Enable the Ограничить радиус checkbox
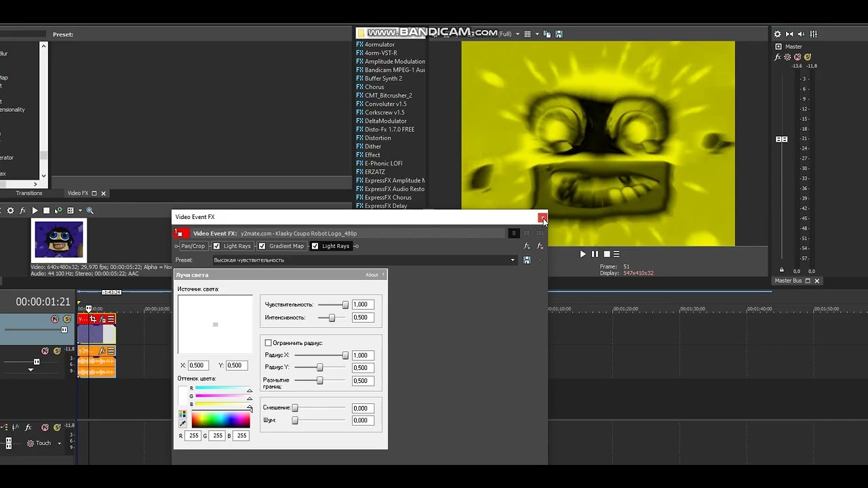 (268, 343)
